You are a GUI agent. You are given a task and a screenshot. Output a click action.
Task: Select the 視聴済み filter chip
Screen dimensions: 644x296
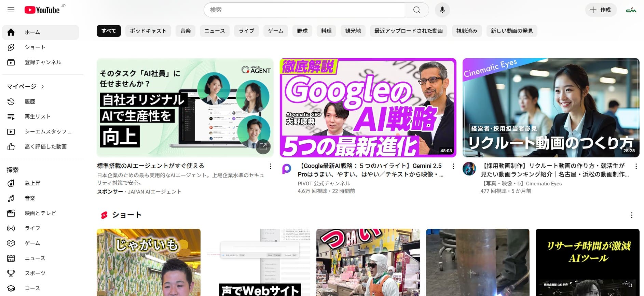pos(467,31)
